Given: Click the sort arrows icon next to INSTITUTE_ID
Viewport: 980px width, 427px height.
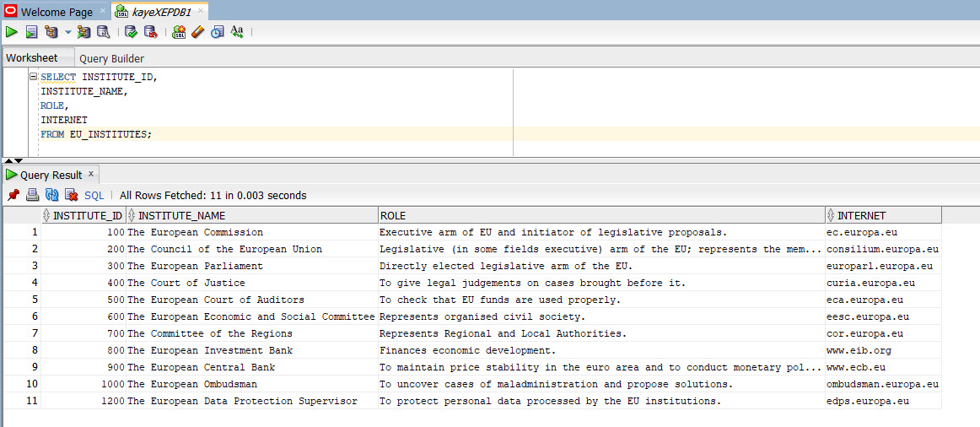Looking at the screenshot, I should point(47,216).
